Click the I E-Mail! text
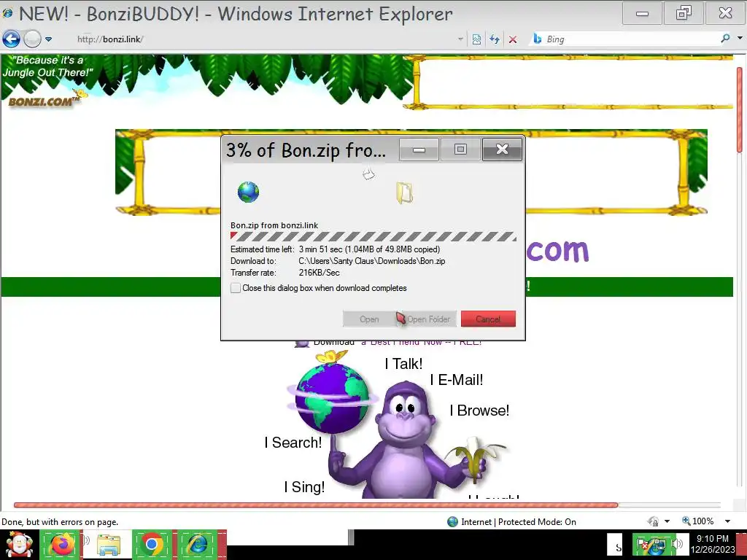747x560 pixels. click(457, 380)
